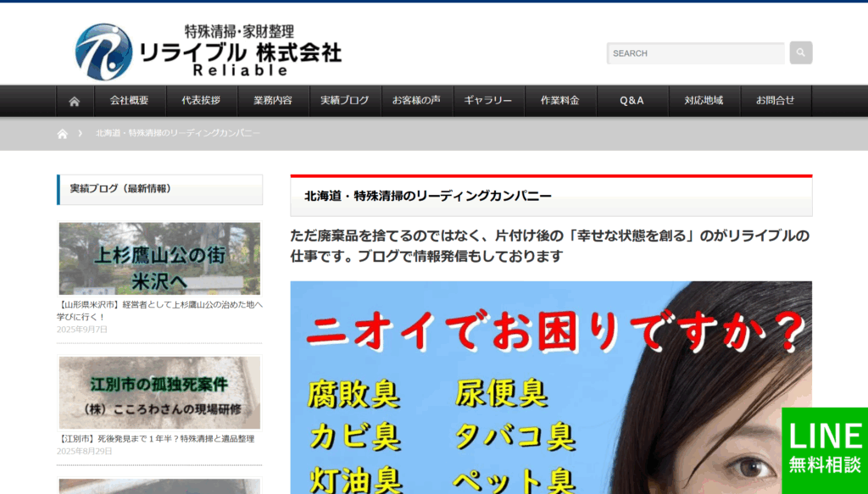Image resolution: width=868 pixels, height=494 pixels.
Task: Go to the お問合せ contact page
Action: click(775, 101)
